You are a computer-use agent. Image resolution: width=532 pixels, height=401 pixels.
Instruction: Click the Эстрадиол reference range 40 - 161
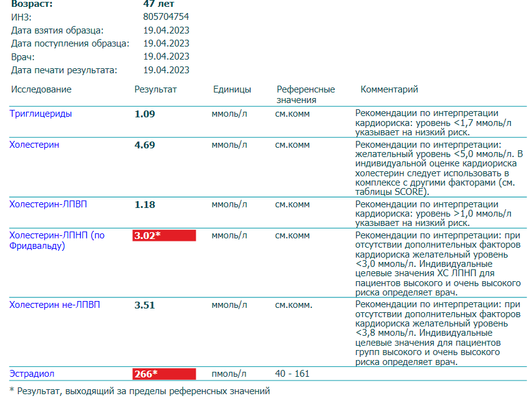292,374
